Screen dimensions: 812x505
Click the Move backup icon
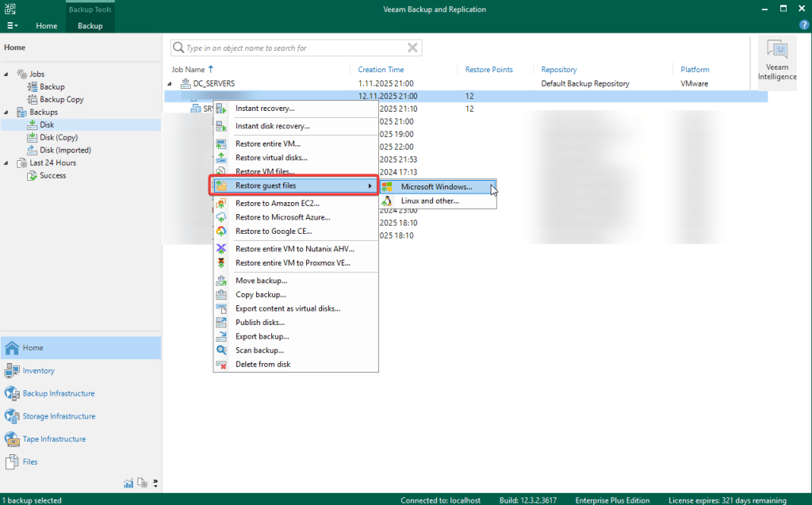pos(221,281)
